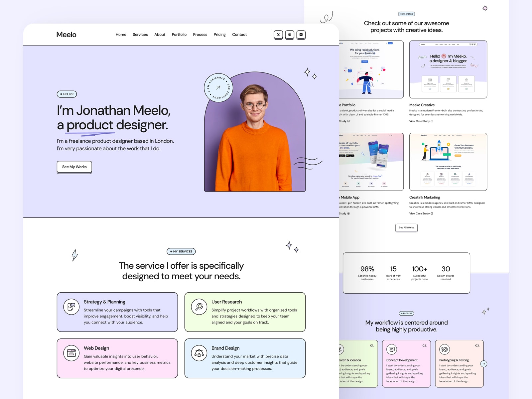This screenshot has height=399, width=532.
Task: Click the 'I'm Jonathan Meelo,' headline
Action: pyautogui.click(x=114, y=110)
